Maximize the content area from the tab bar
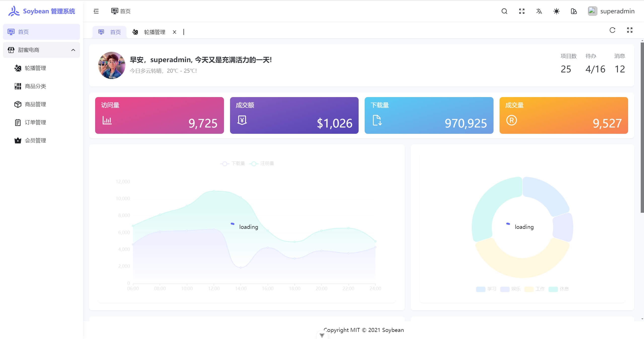The image size is (644, 339). [x=630, y=30]
